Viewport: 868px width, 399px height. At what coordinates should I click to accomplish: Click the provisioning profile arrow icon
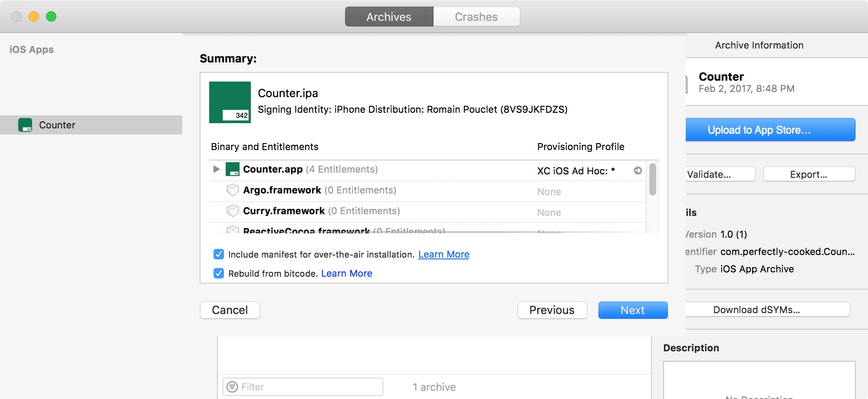coord(638,170)
